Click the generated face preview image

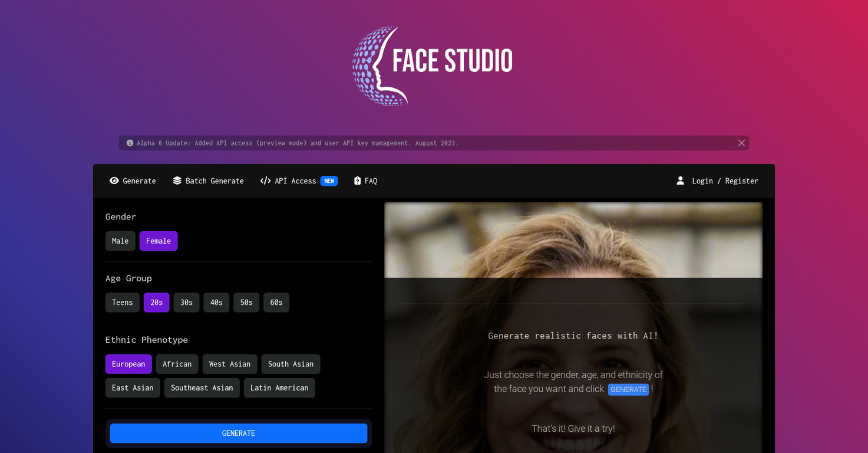click(573, 239)
